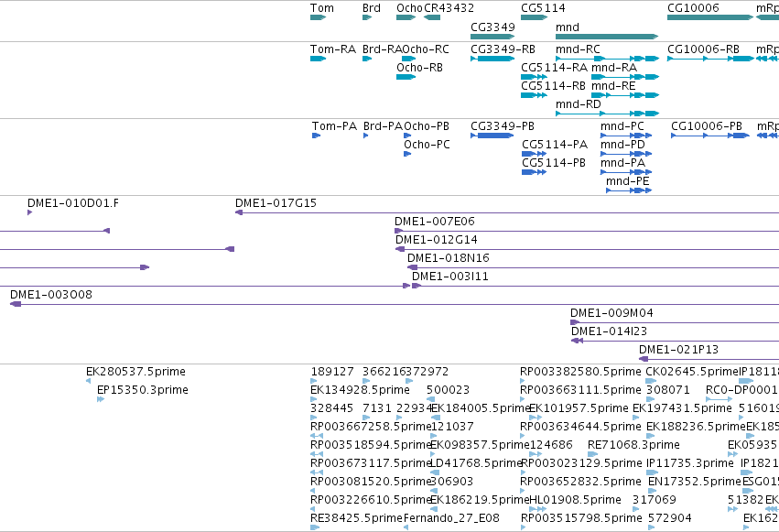Select the Fernando_27_E08 EST label

coord(451,519)
